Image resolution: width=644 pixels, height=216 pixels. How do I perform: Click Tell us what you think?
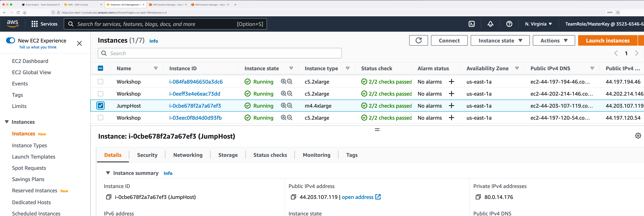[38, 47]
